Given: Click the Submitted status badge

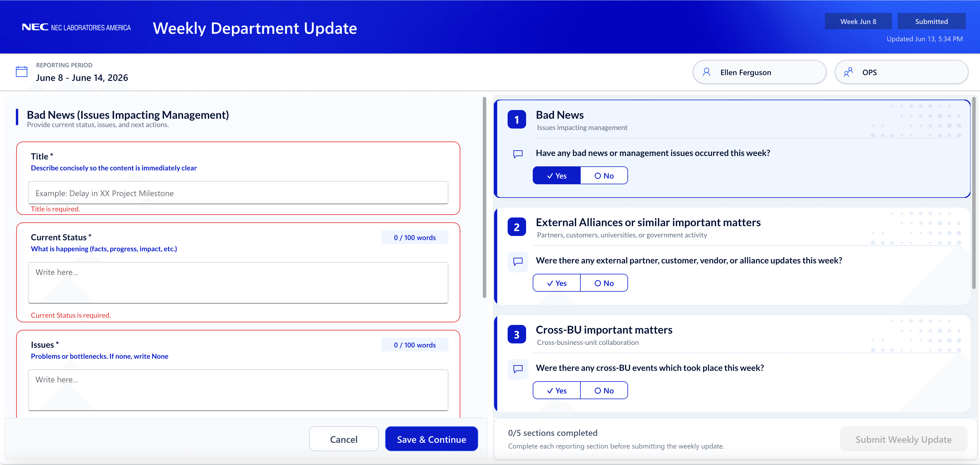Looking at the screenshot, I should pos(931,21).
